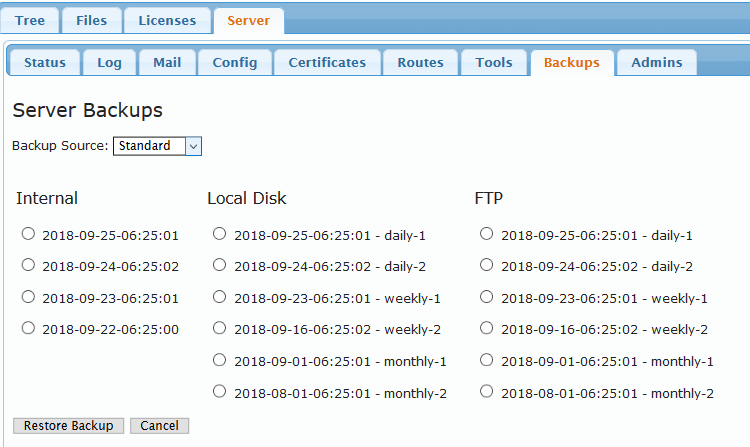Choose Local Disk daily-1 backup

219,233
